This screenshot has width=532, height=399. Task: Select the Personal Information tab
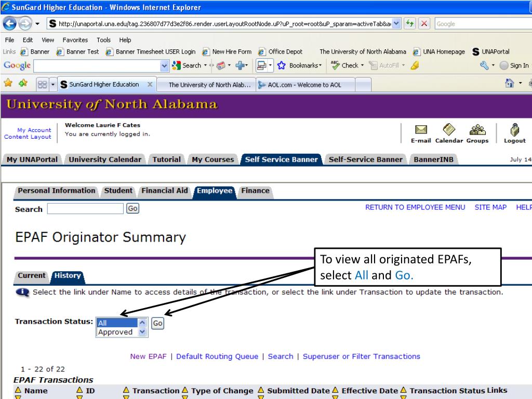pyautogui.click(x=56, y=191)
